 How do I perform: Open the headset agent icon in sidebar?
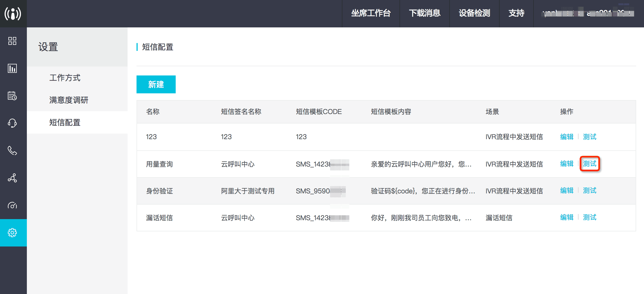tap(12, 123)
